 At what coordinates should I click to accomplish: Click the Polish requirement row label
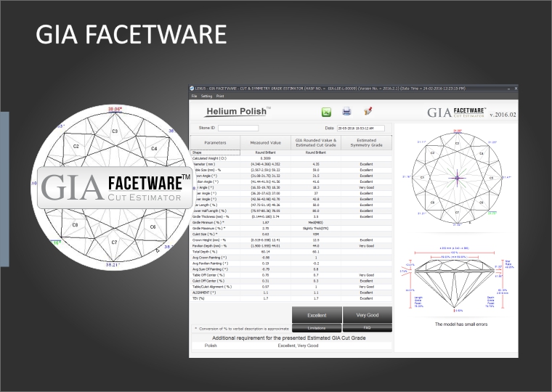[x=211, y=346]
